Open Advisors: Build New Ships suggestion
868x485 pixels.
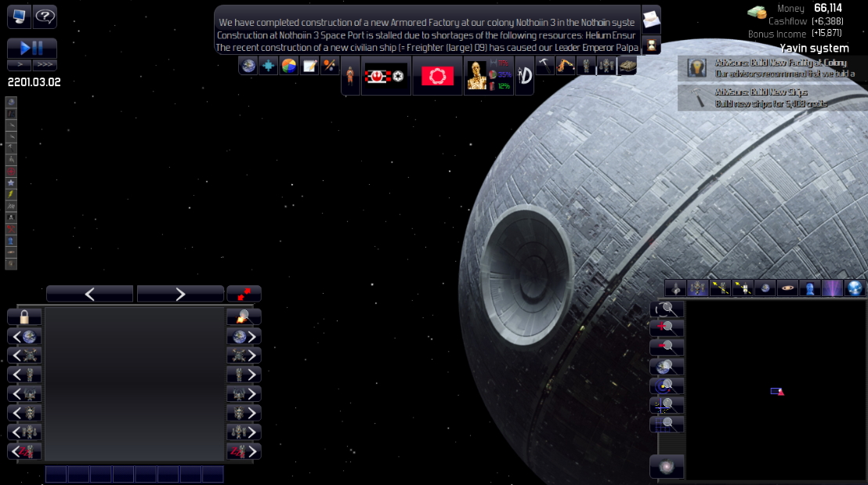(772, 97)
